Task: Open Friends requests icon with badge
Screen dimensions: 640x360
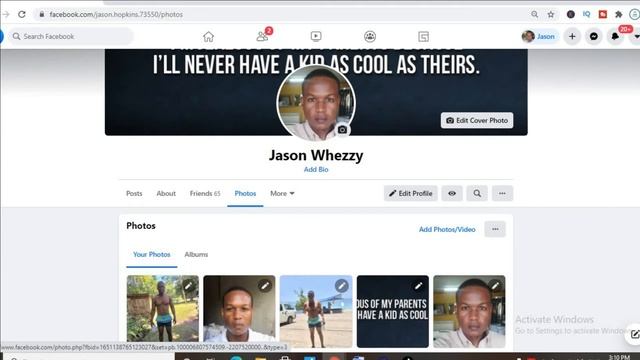Action: (x=263, y=36)
